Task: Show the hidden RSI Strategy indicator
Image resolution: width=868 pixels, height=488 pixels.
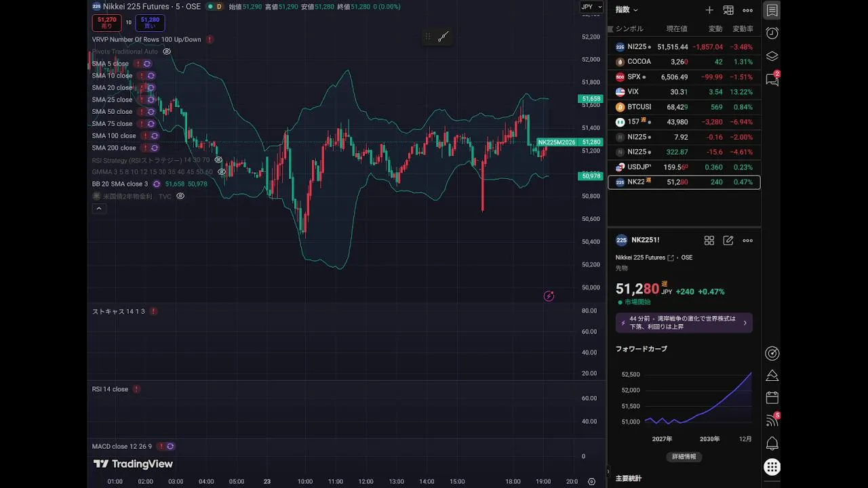Action: [x=218, y=160]
